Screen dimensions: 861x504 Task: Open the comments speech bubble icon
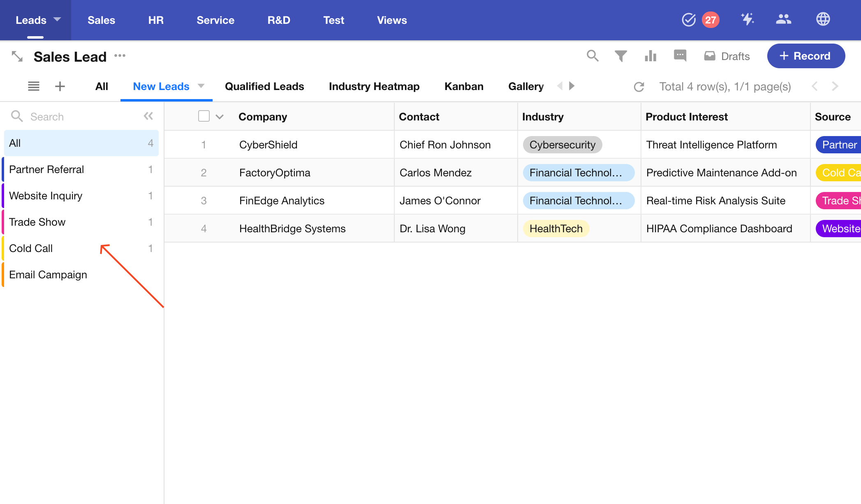click(680, 55)
